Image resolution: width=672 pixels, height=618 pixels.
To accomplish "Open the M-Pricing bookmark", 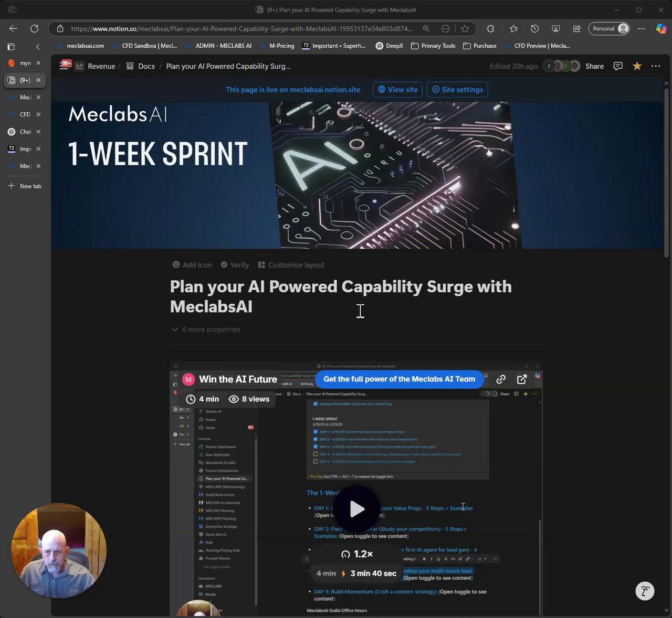I will (x=277, y=46).
